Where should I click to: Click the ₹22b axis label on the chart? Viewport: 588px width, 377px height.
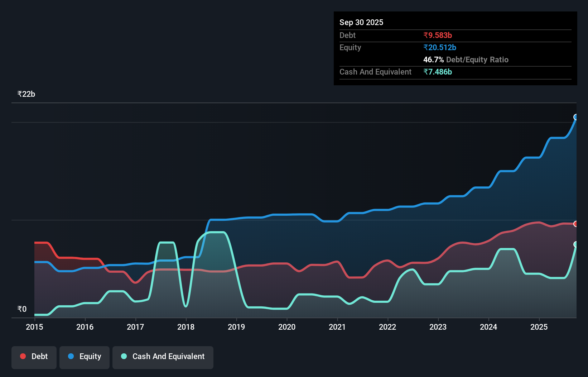click(26, 94)
